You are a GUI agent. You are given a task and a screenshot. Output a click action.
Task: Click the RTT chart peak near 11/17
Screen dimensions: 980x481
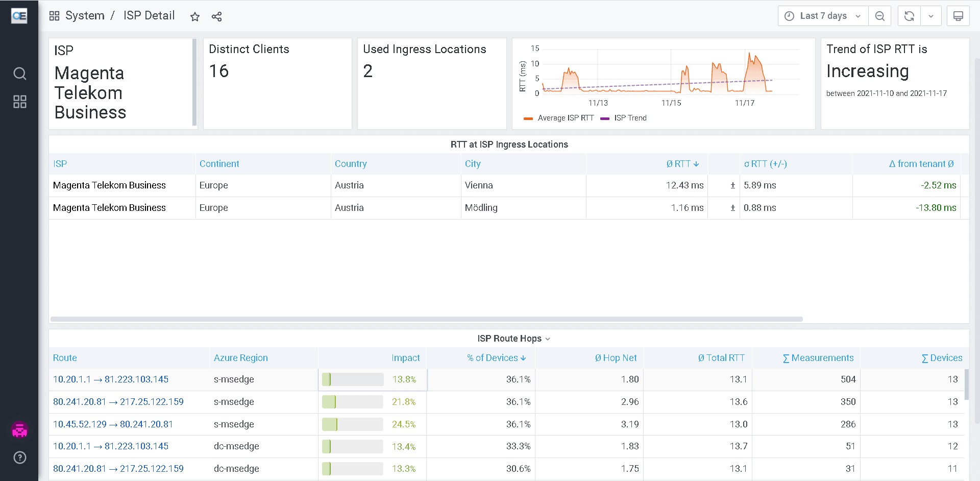(x=749, y=54)
